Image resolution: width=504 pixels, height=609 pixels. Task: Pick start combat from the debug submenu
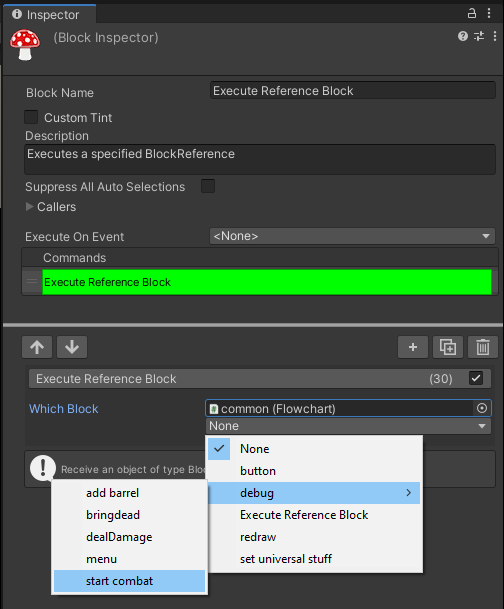(x=129, y=581)
